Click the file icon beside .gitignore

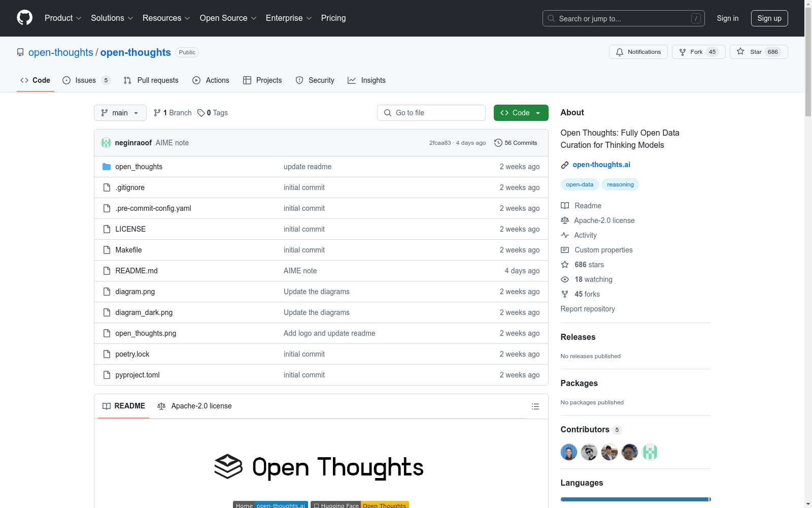[x=107, y=187]
